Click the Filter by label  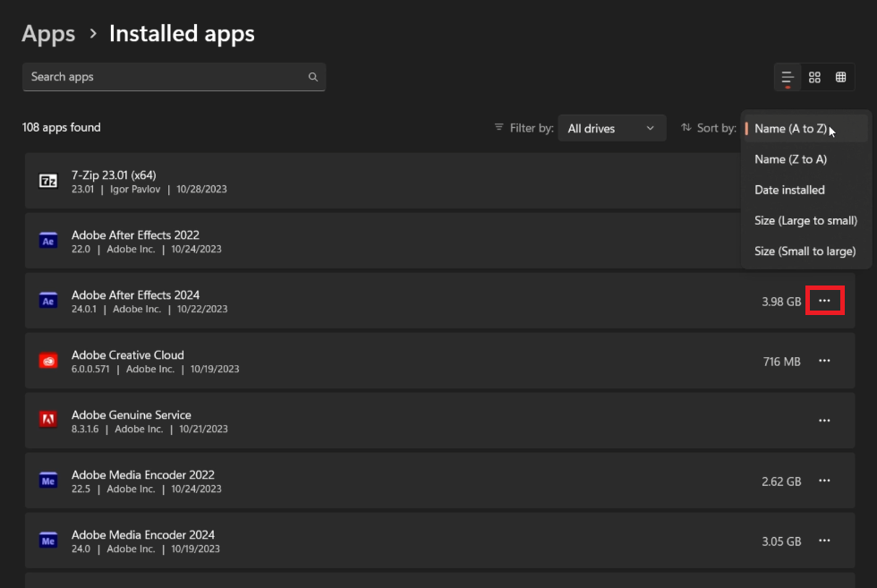point(532,128)
